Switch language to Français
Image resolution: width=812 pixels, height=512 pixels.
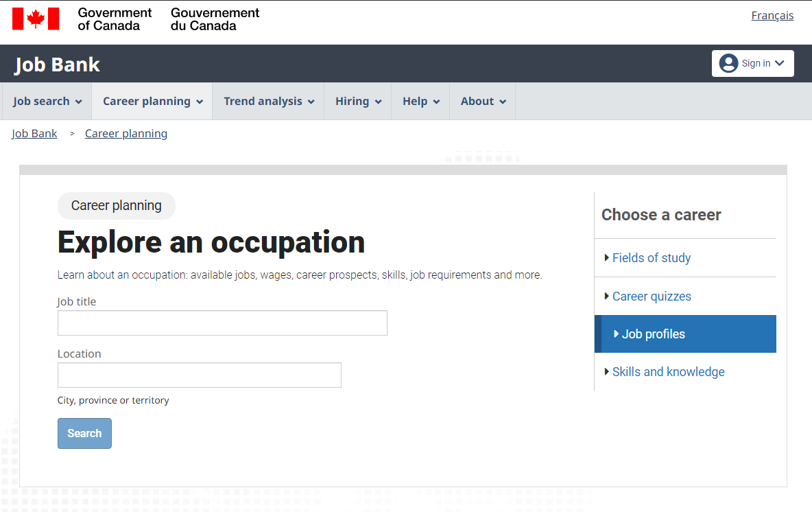point(772,16)
